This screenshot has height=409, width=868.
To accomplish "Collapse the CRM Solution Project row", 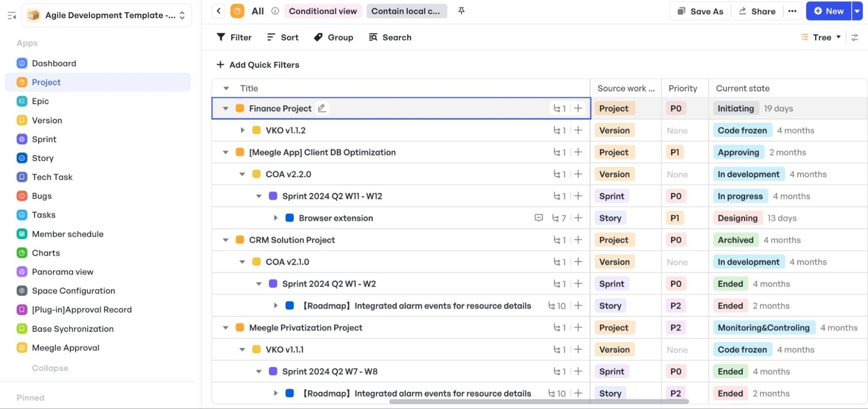I will click(225, 240).
